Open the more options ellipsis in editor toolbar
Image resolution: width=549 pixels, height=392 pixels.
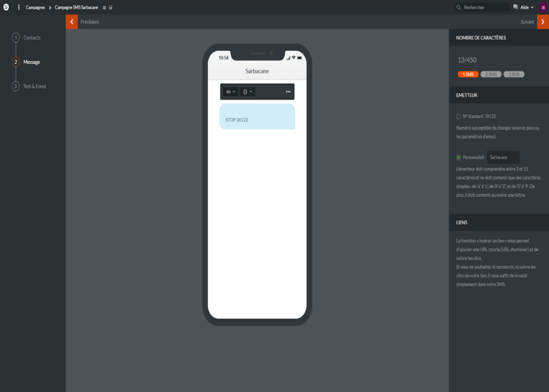(x=288, y=91)
